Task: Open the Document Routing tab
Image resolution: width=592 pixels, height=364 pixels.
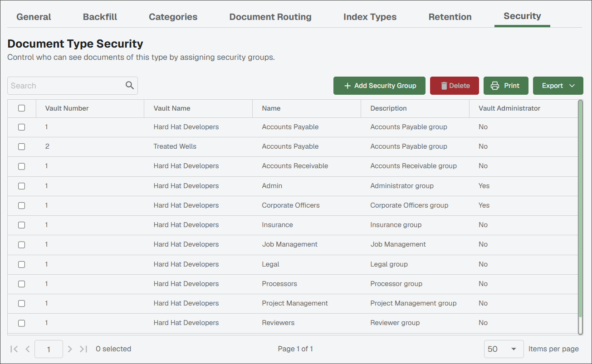Action: pos(270,17)
